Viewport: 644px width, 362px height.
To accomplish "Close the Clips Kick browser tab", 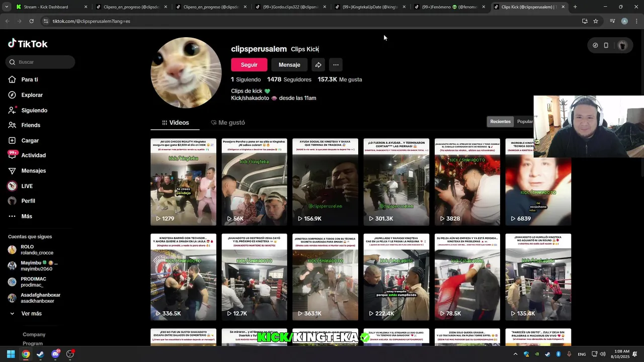I will click(563, 7).
